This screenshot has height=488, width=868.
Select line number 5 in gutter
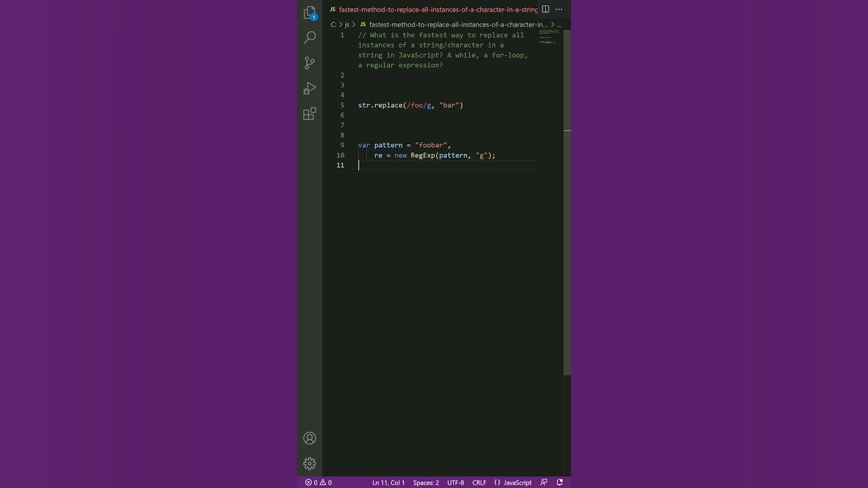point(342,105)
